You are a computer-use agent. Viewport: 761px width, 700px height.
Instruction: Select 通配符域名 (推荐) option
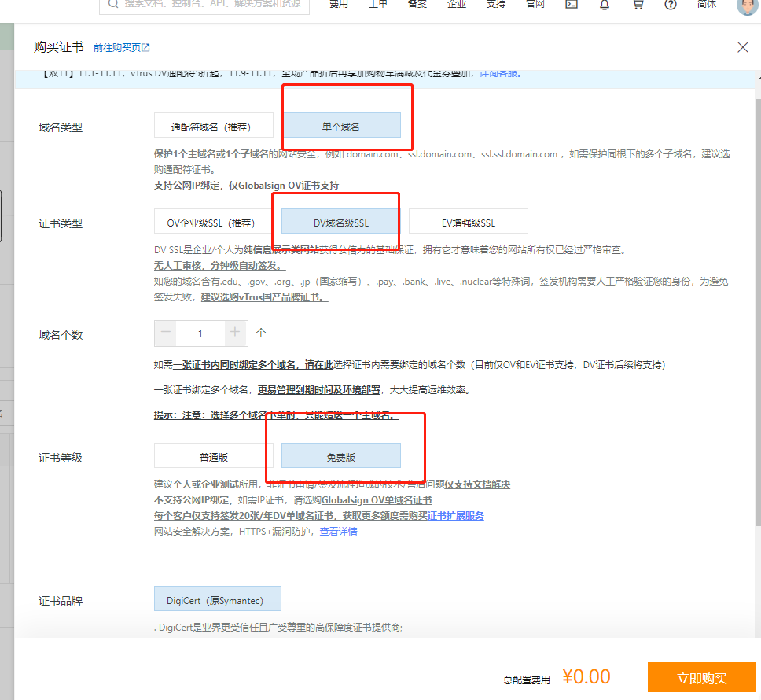(213, 124)
